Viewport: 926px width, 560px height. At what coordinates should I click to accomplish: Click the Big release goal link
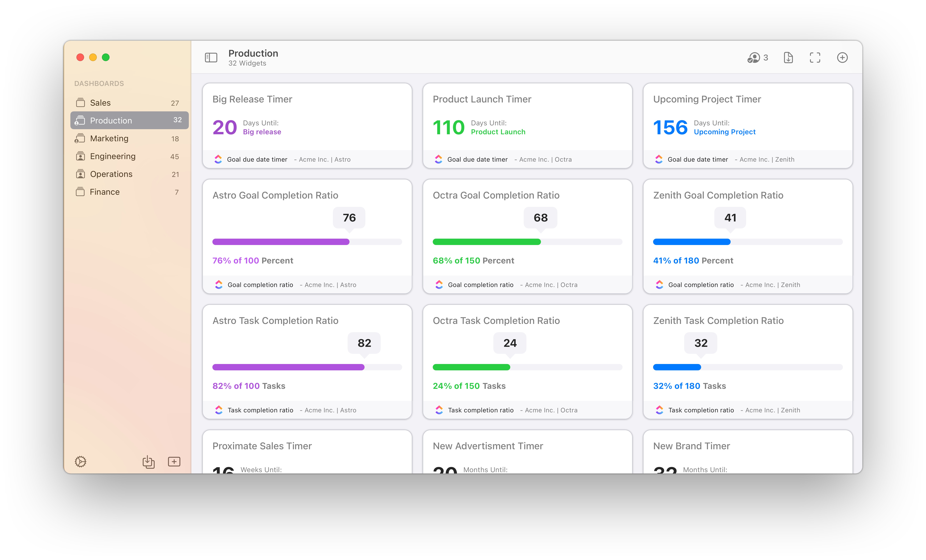[x=262, y=132]
